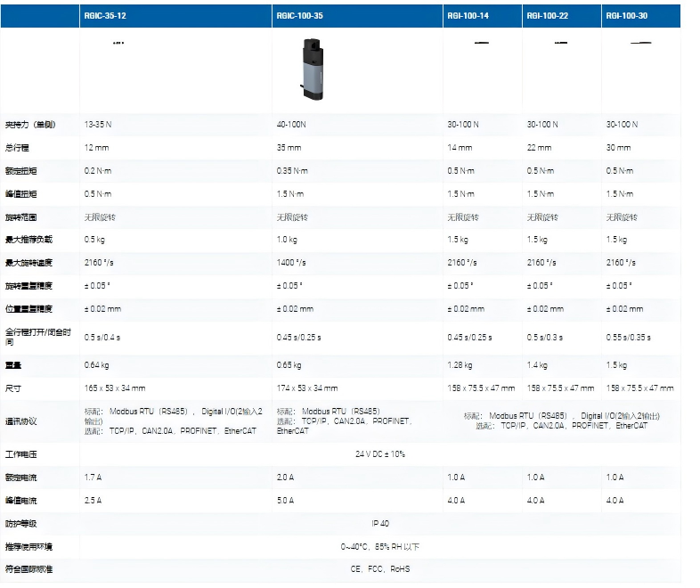Select the RGIC-35-12 column header
700x588 pixels.
pyautogui.click(x=106, y=16)
